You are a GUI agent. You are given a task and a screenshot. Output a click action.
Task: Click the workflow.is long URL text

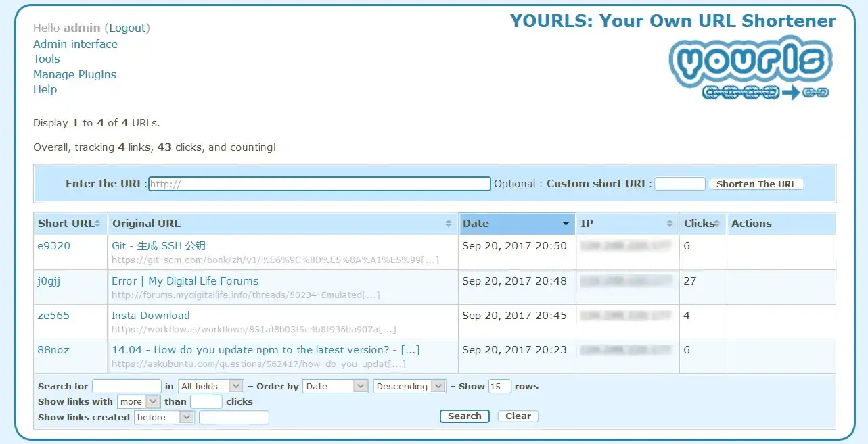point(254,330)
